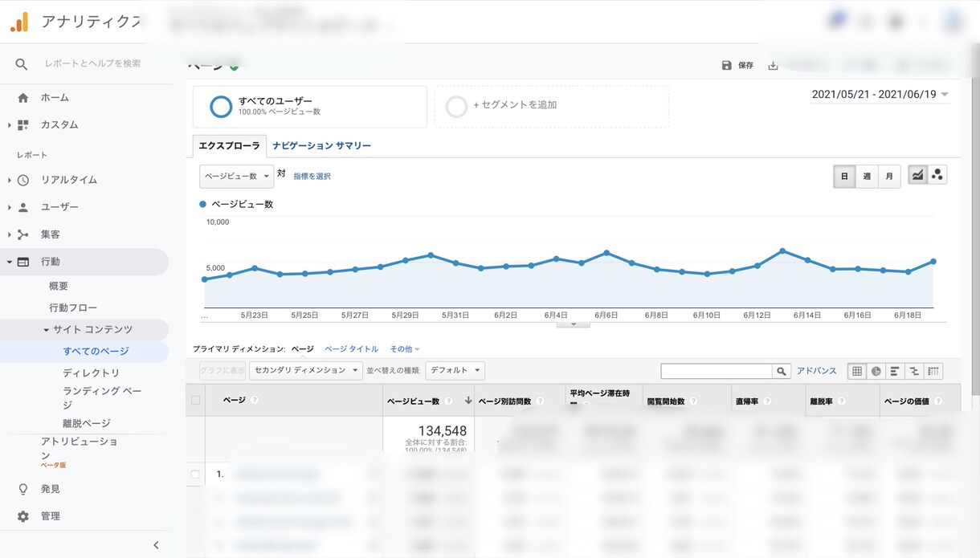Select the data table view icon
This screenshot has height=558, width=980.
(x=857, y=371)
